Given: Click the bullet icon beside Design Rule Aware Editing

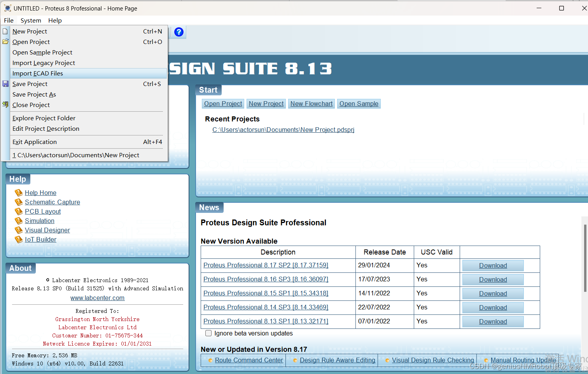Looking at the screenshot, I should click(x=295, y=360).
